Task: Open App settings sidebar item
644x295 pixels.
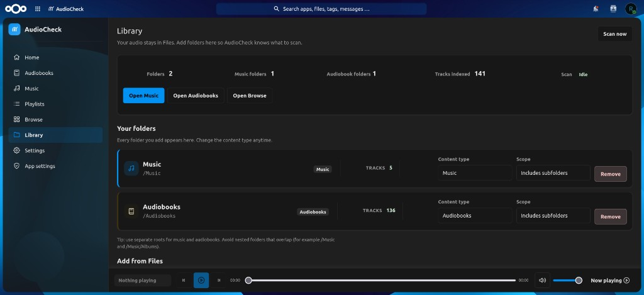Action: click(x=55, y=166)
